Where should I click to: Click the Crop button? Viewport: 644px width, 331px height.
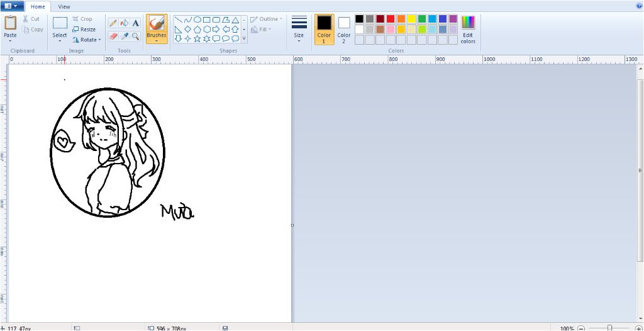click(82, 19)
